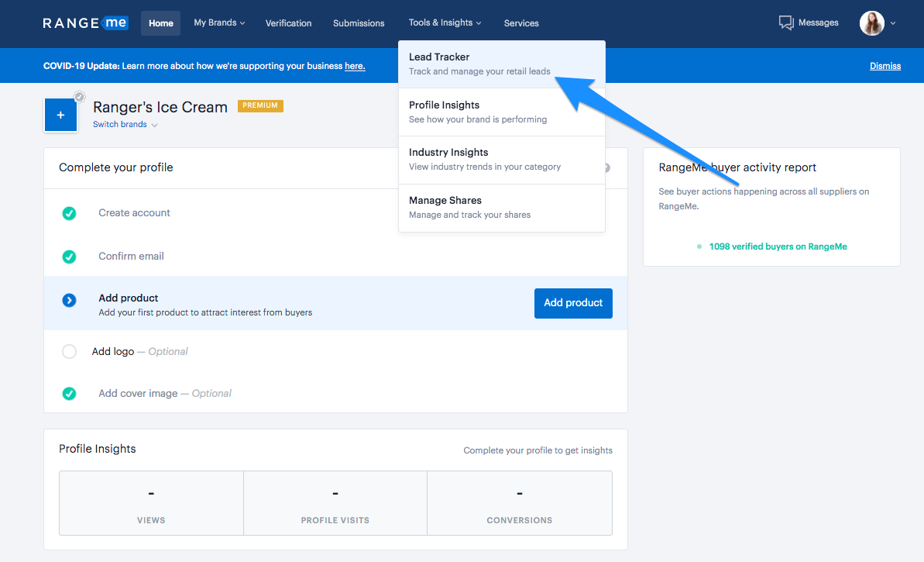
Task: Collapse the Tools & Insights dropdown
Action: click(445, 23)
